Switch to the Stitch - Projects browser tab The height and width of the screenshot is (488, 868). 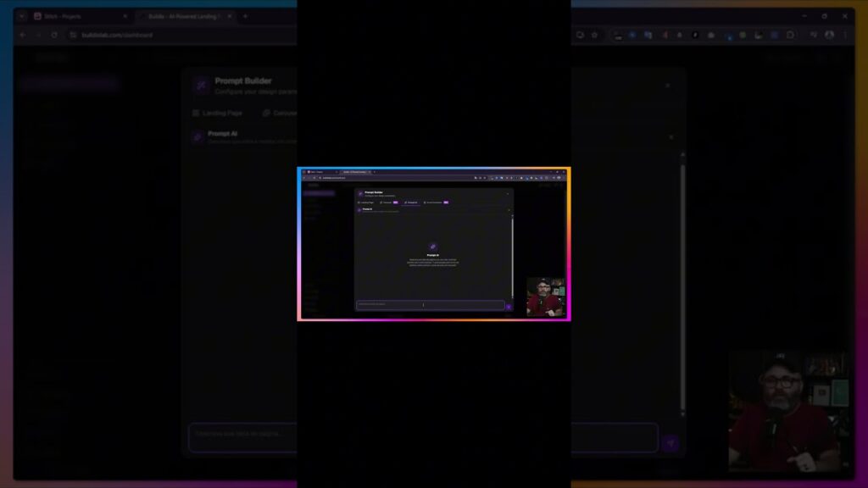(315, 171)
